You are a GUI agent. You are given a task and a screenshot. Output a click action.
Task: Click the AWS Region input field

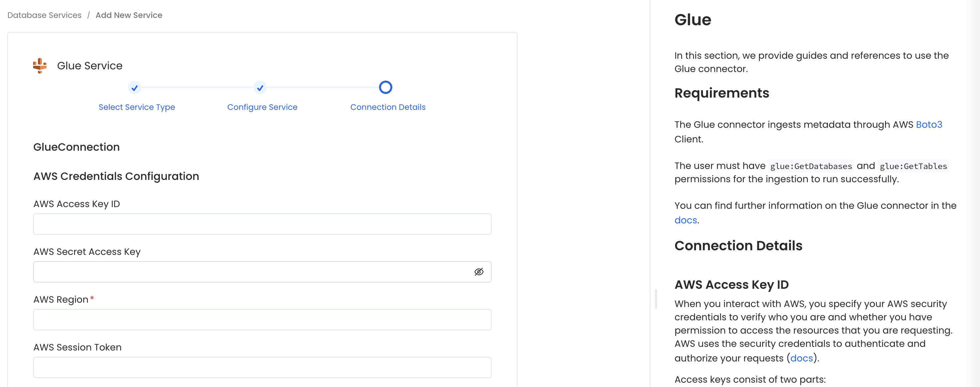[x=262, y=319]
